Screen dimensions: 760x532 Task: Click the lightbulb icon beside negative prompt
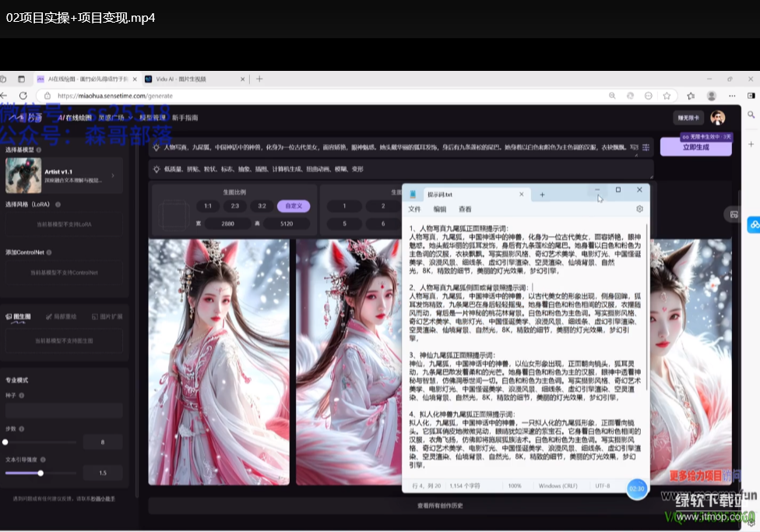[157, 169]
